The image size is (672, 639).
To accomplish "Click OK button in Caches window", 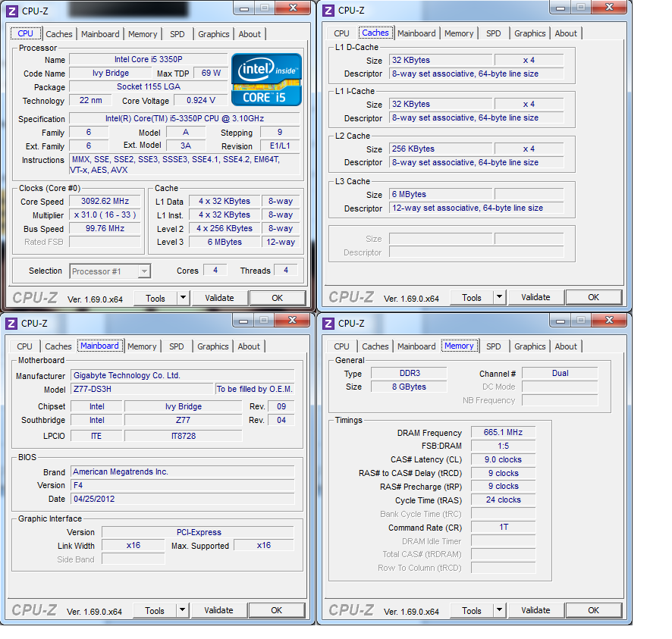I will coord(594,297).
